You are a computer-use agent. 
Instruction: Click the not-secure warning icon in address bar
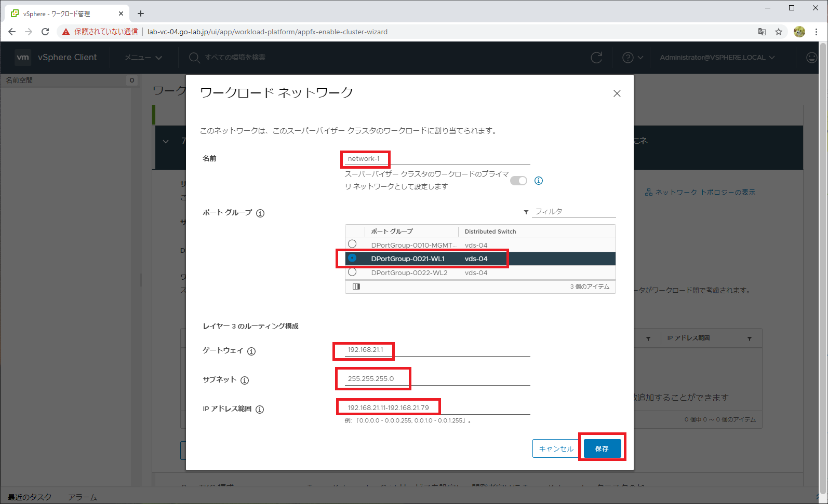66,32
